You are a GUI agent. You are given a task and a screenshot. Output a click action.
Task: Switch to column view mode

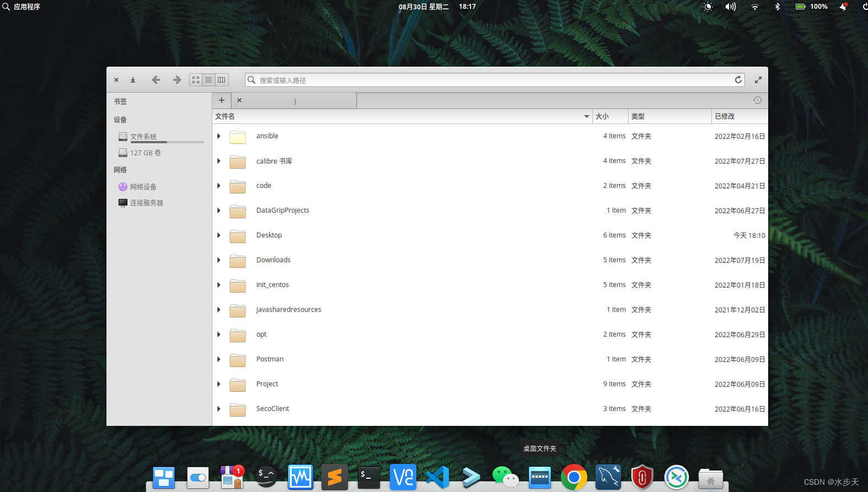pos(222,80)
